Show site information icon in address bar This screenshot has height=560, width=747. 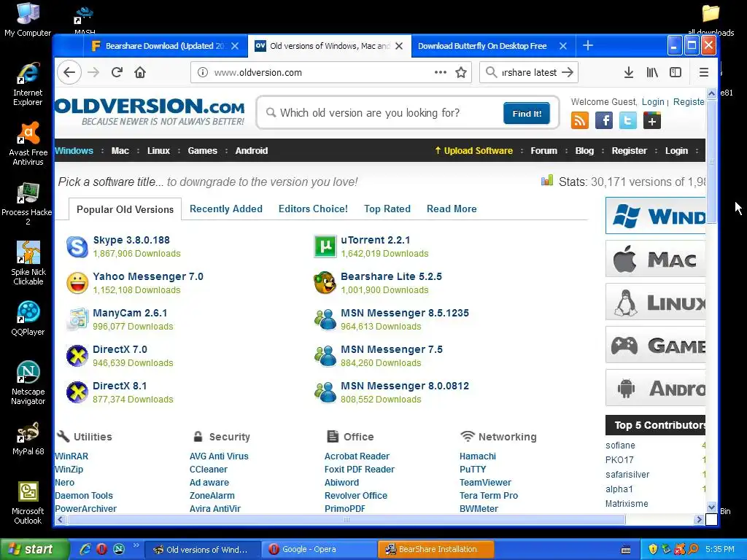(203, 72)
